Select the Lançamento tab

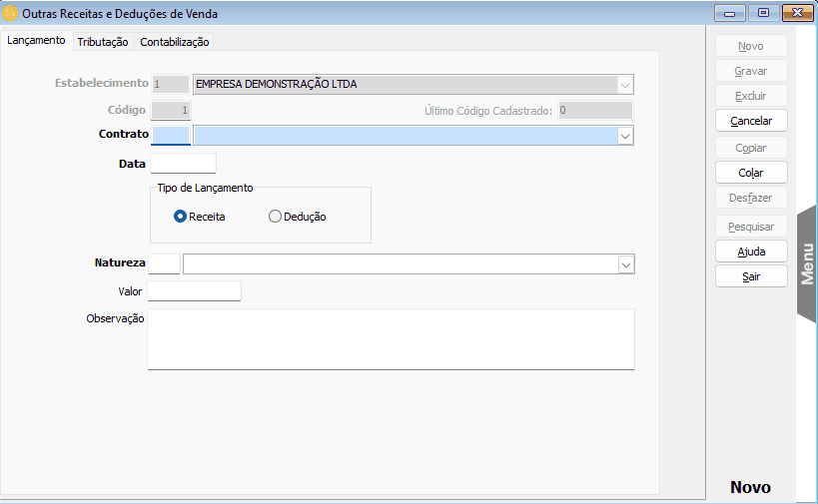coord(36,41)
